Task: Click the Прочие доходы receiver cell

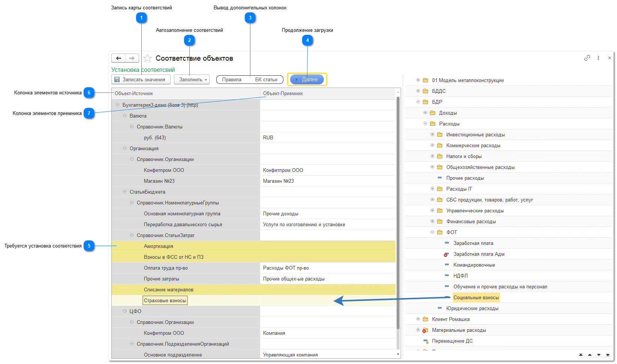Action: tap(328, 213)
